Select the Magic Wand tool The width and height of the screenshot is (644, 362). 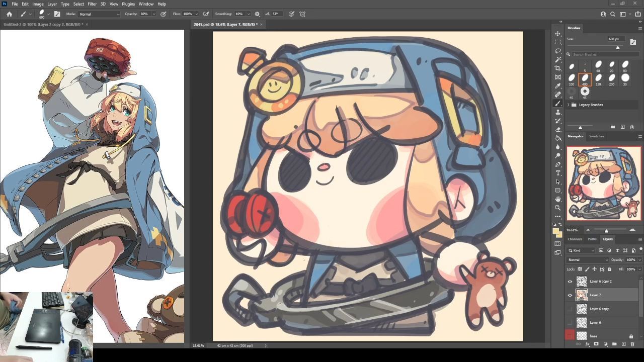(557, 60)
